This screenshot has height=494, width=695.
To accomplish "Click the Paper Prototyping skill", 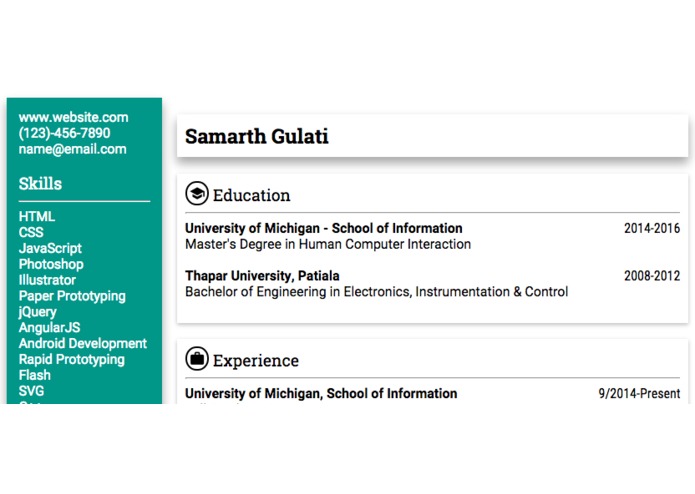I will tap(72, 296).
